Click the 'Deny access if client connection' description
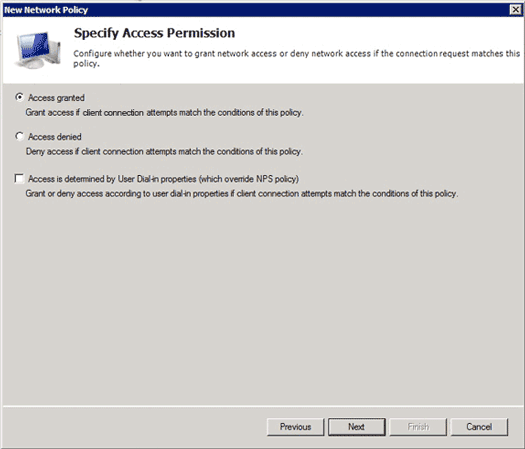 coord(164,151)
